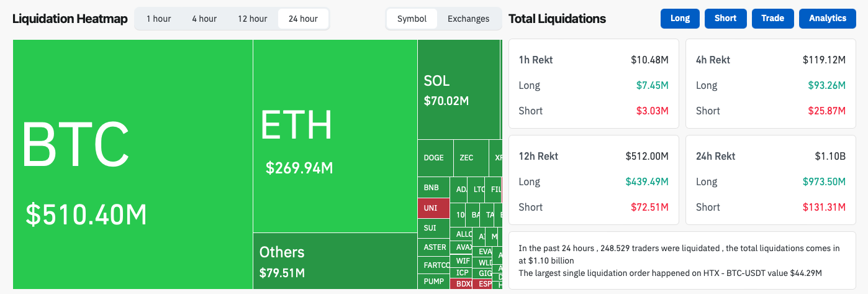868x294 pixels.
Task: Click the ETH heatmap tile
Action: 335,137
